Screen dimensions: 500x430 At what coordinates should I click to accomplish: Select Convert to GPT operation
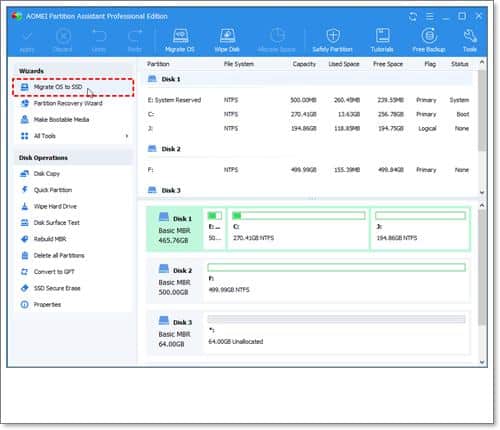(x=54, y=272)
